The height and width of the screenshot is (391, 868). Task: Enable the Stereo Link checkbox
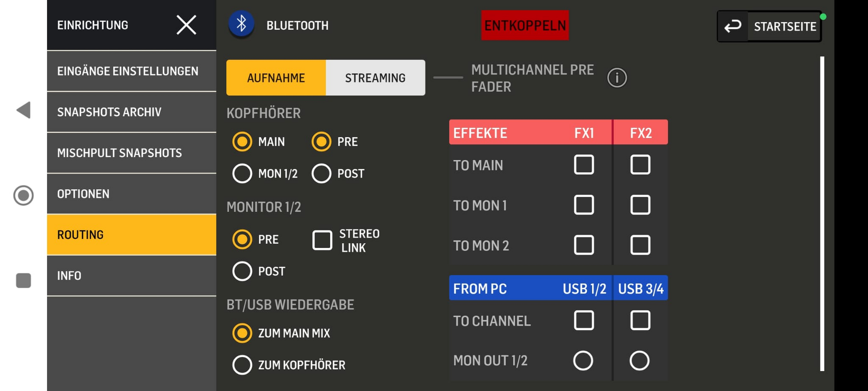coord(322,240)
